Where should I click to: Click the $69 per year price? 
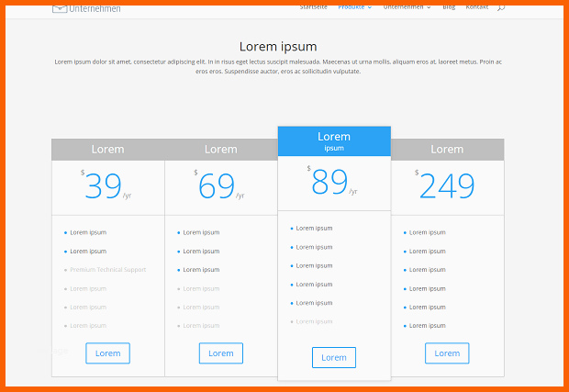218,186
